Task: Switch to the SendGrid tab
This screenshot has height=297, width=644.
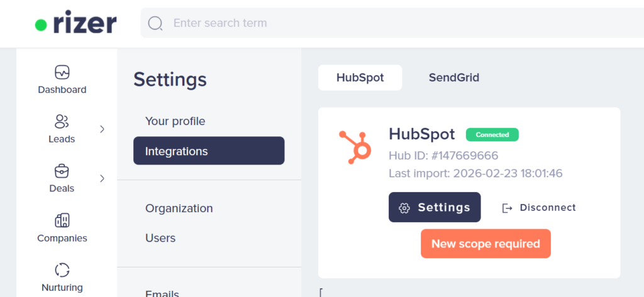Action: (x=454, y=78)
